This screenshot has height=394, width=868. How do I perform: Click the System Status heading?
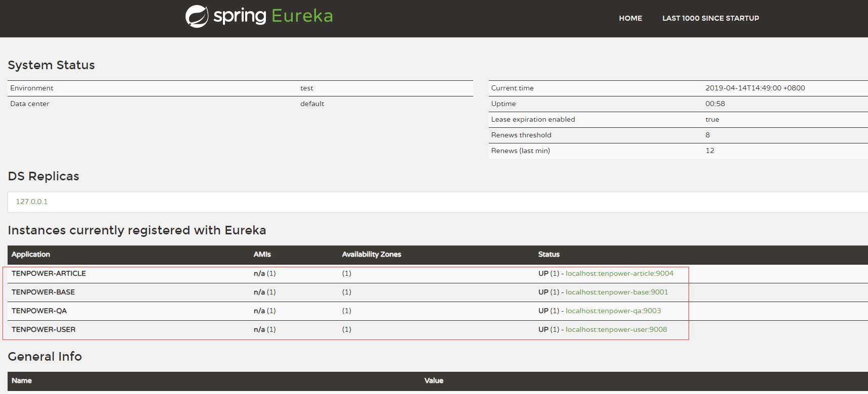click(x=52, y=65)
